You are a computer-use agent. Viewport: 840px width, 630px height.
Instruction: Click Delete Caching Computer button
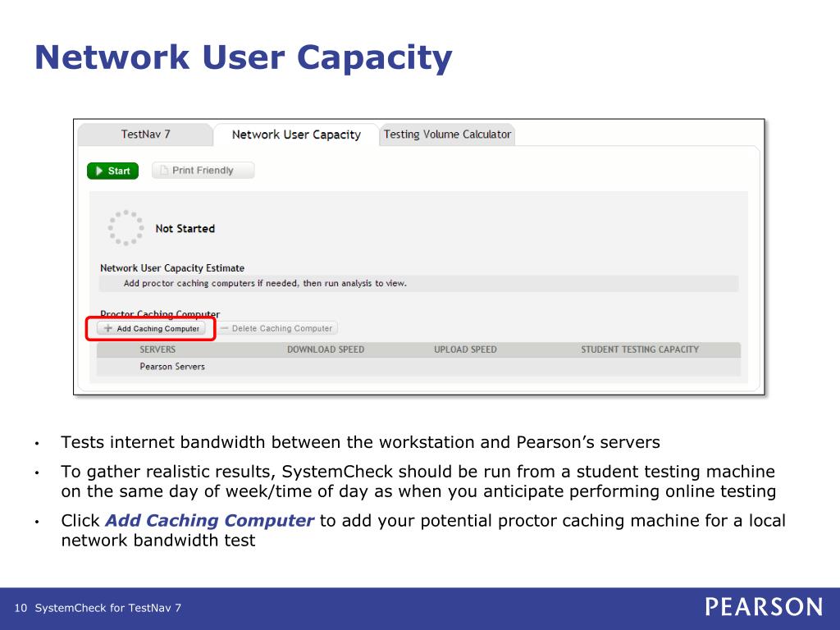pyautogui.click(x=277, y=328)
